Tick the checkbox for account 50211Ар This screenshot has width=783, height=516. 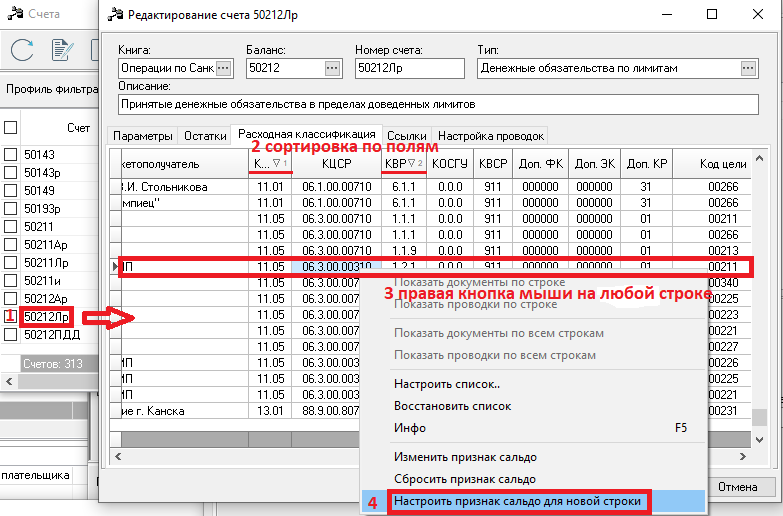(x=10, y=244)
